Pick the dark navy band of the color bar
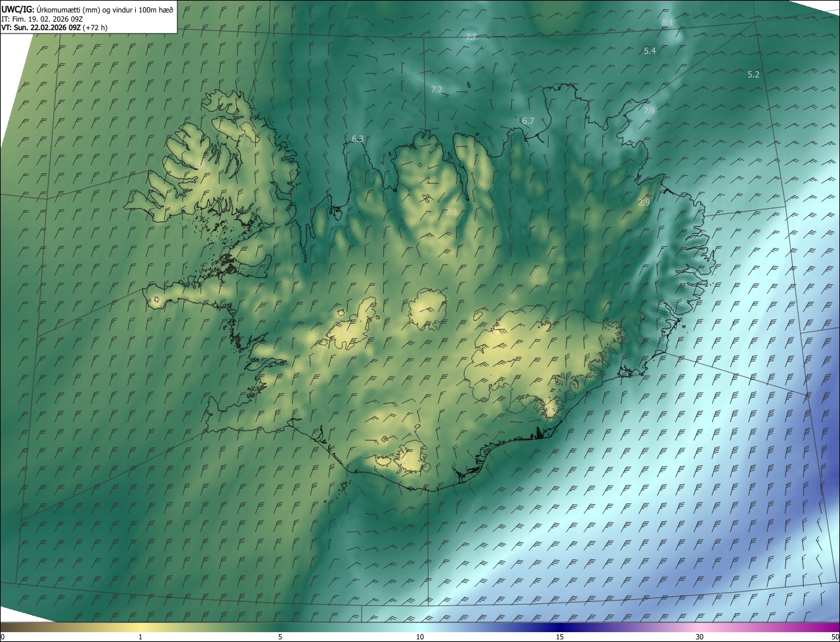This screenshot has width=840, height=642. click(x=560, y=627)
